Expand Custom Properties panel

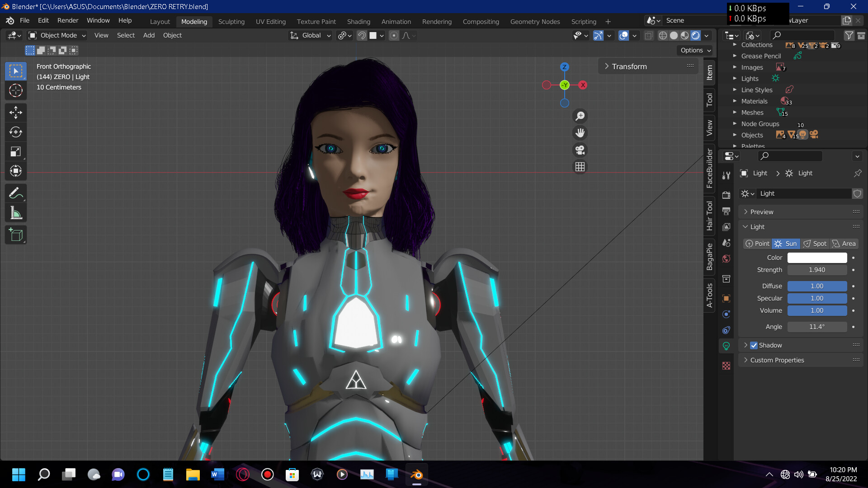coord(777,360)
